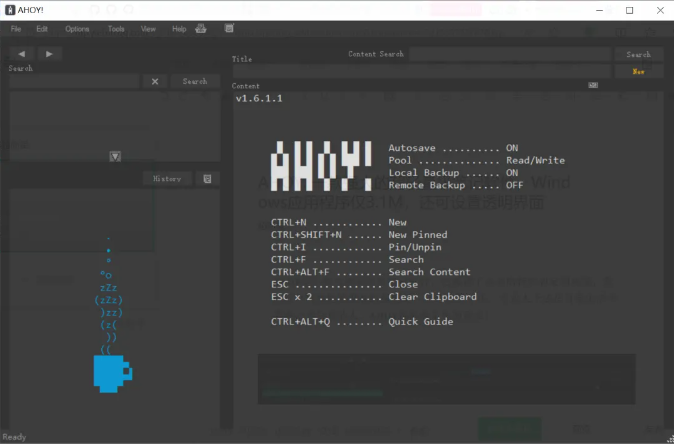Click the notepad icon in the menu bar

(x=230, y=28)
